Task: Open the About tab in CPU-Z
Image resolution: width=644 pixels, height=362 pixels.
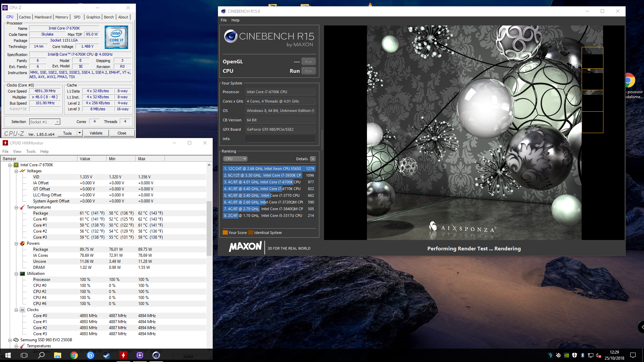Action: (x=123, y=17)
